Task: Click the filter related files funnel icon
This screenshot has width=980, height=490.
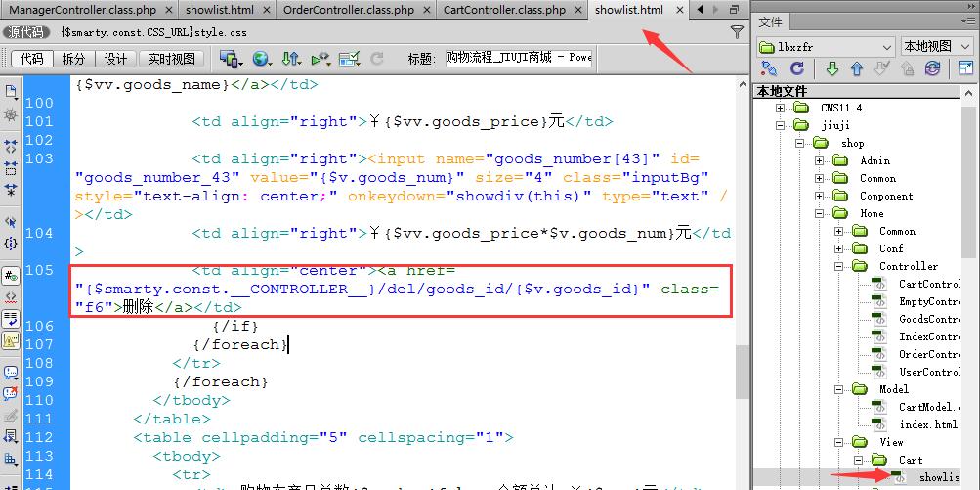Action: [738, 32]
